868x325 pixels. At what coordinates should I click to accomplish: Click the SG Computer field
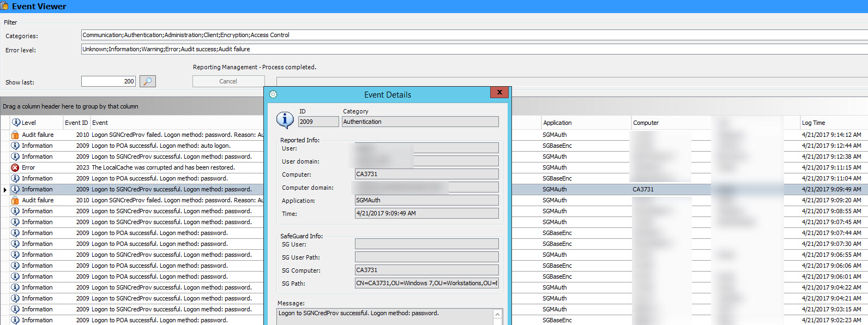pos(427,270)
